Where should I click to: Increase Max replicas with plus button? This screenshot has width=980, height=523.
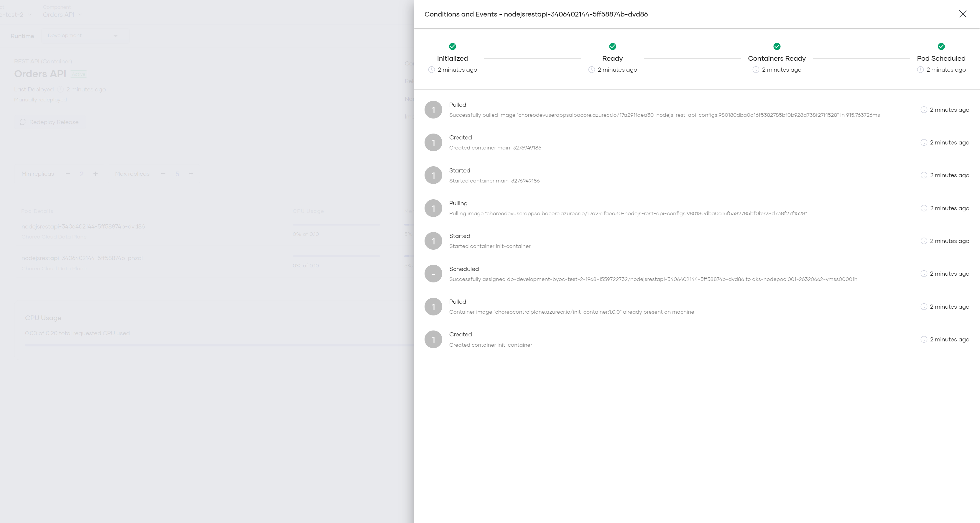pyautogui.click(x=191, y=174)
